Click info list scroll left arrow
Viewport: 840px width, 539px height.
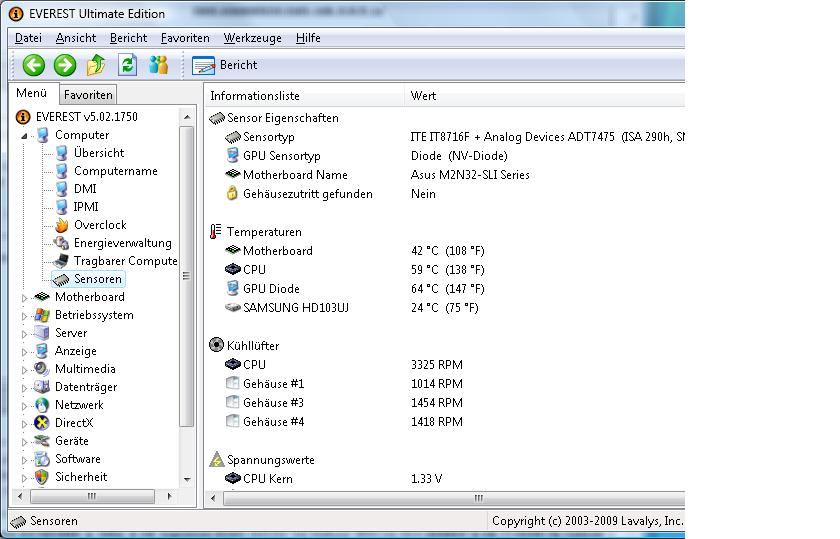click(213, 498)
